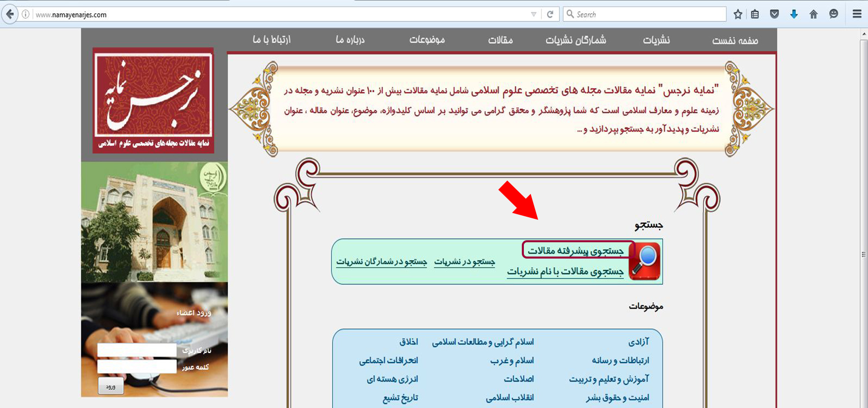This screenshot has height=408, width=868.
Task: Show bookmarks list icon next to star
Action: 755,14
